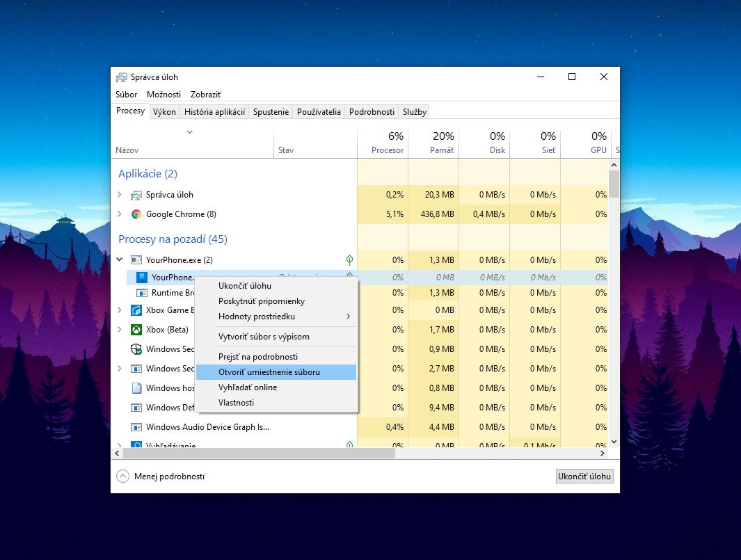Click the Aplikácie (2) group heading
The width and height of the screenshot is (741, 560).
tap(148, 174)
